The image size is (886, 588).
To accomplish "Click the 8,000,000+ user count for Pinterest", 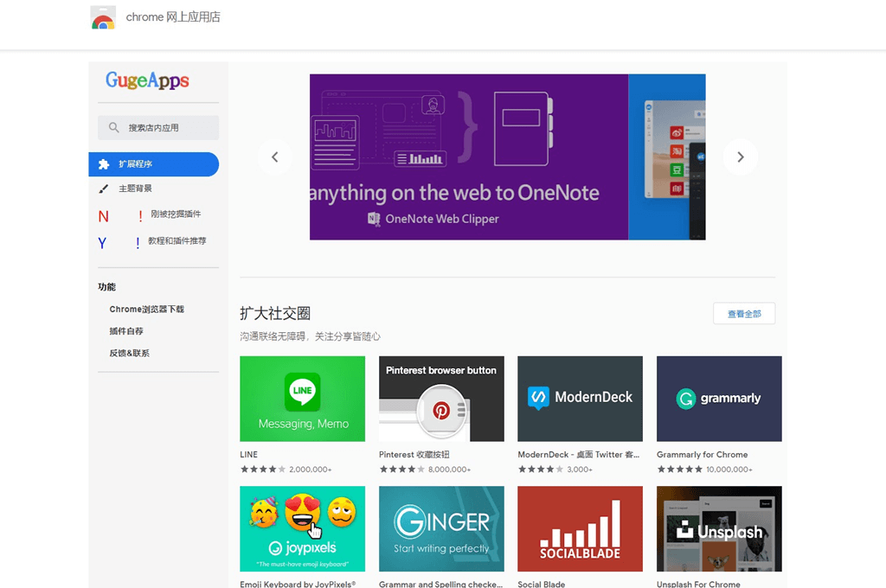I will pos(449,470).
